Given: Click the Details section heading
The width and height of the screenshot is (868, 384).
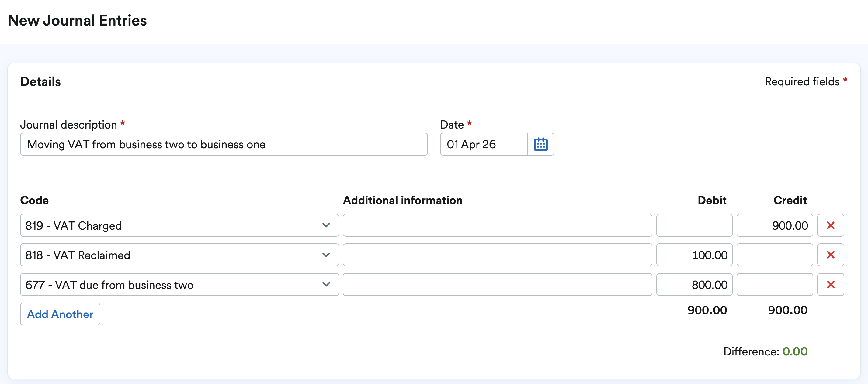Looking at the screenshot, I should [40, 82].
